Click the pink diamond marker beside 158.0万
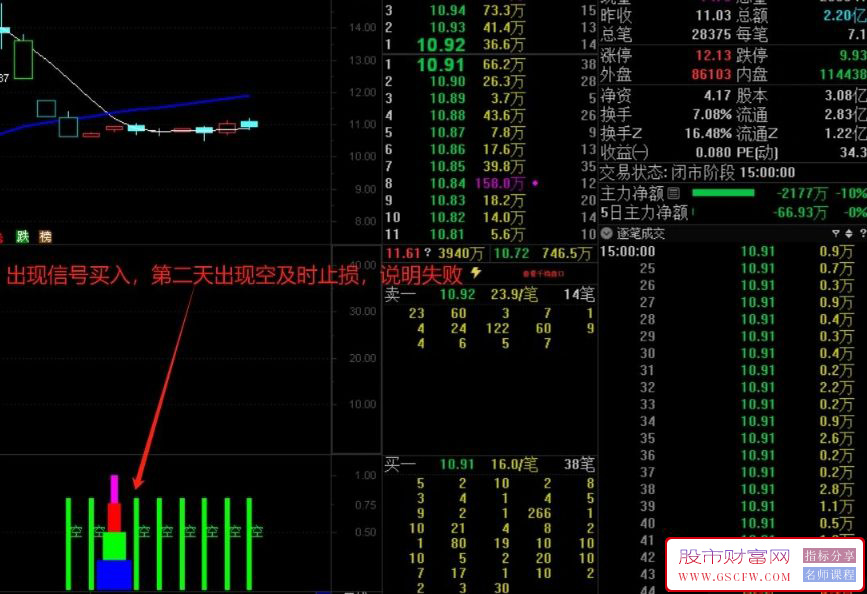Screen dimensions: 867x594 coord(535,183)
